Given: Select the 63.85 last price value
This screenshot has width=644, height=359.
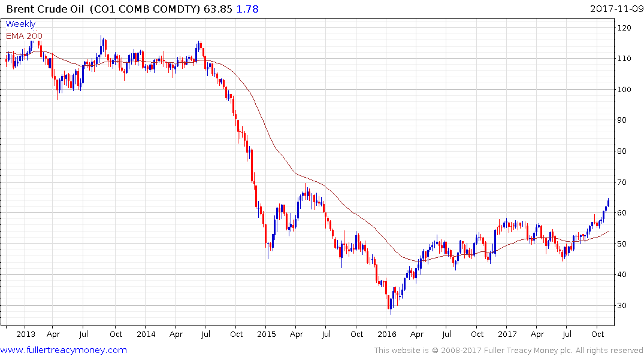Looking at the screenshot, I should point(218,9).
